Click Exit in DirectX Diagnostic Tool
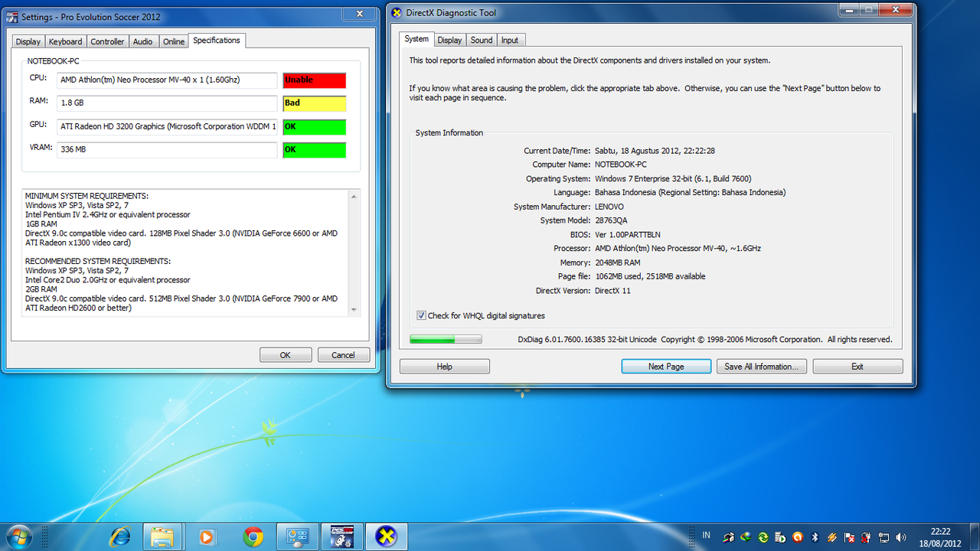The image size is (980, 551). (x=857, y=367)
